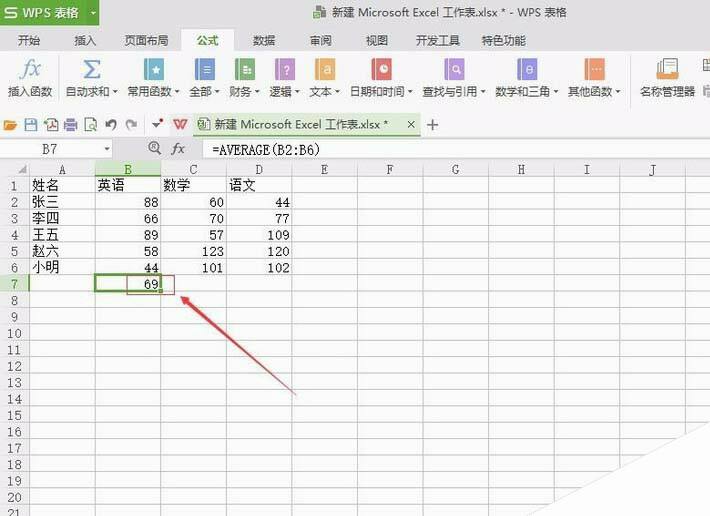
Task: Click the magnifier icon beside the formula bar
Action: [x=154, y=148]
